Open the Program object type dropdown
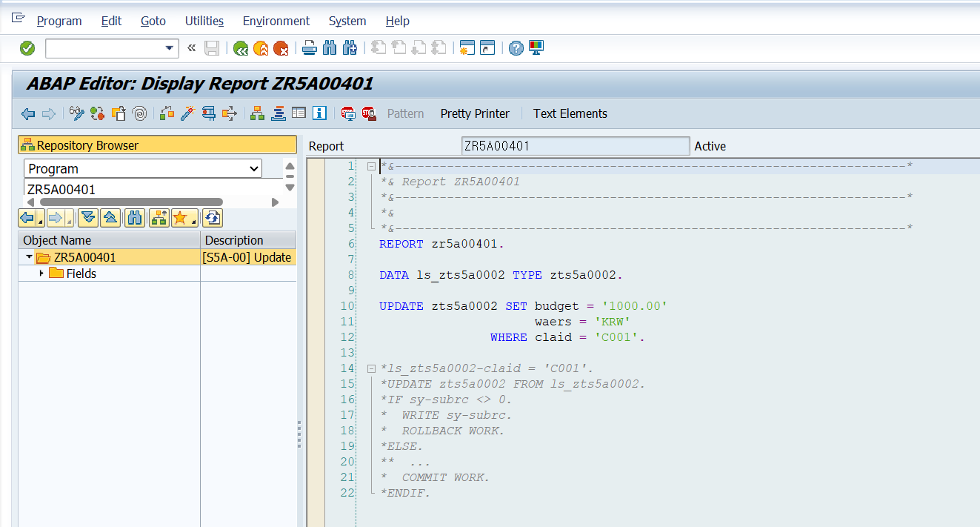 254,169
